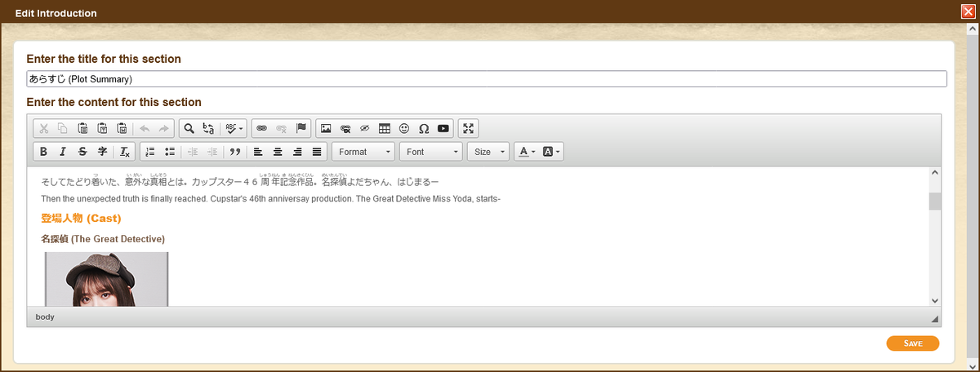Viewport: 980px width, 372px height.
Task: Toggle bold formatting
Action: (x=43, y=152)
